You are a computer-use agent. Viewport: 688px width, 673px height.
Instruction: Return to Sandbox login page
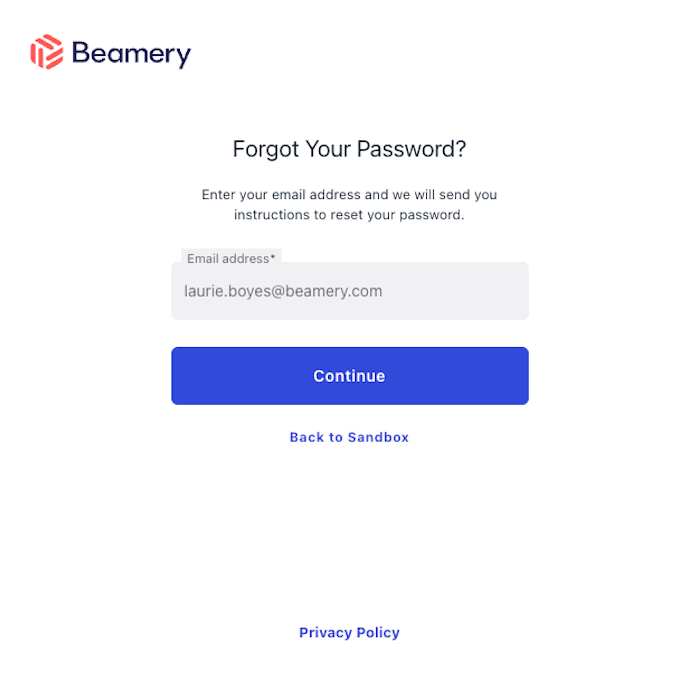[349, 437]
